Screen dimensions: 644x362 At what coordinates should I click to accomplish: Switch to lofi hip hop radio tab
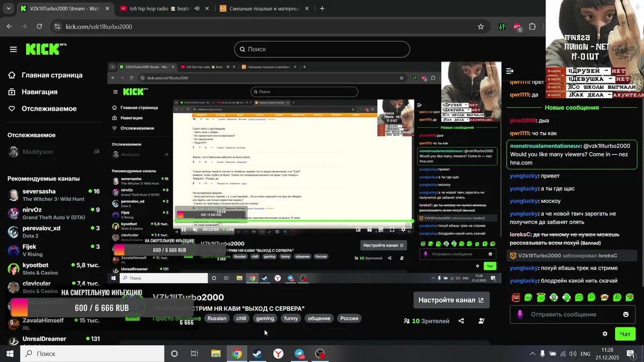tap(161, 9)
